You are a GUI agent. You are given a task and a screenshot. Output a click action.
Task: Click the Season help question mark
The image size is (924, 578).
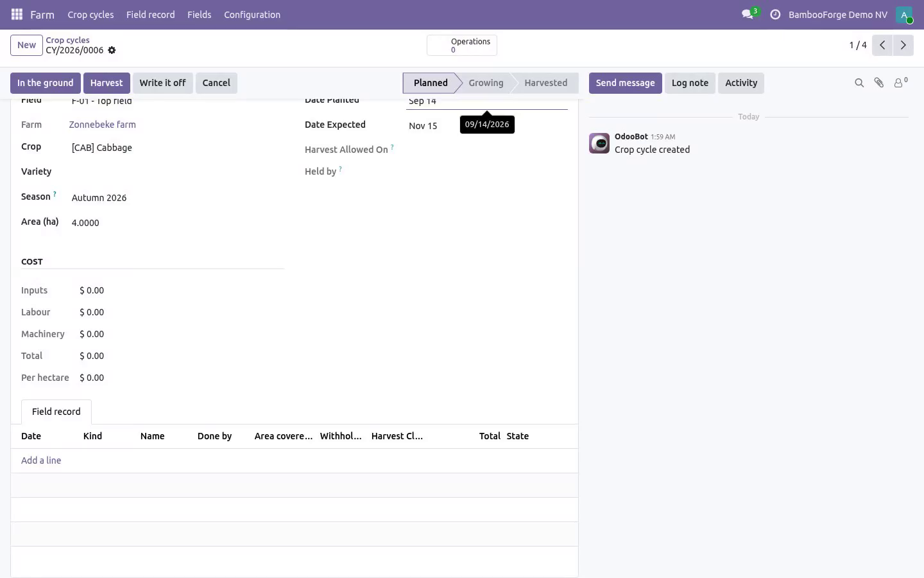click(55, 194)
